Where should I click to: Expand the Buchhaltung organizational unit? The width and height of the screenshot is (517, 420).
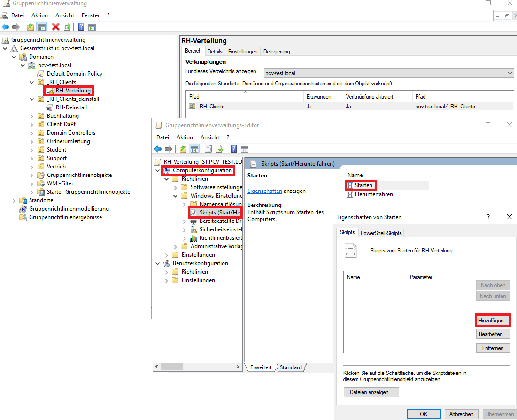pos(31,116)
